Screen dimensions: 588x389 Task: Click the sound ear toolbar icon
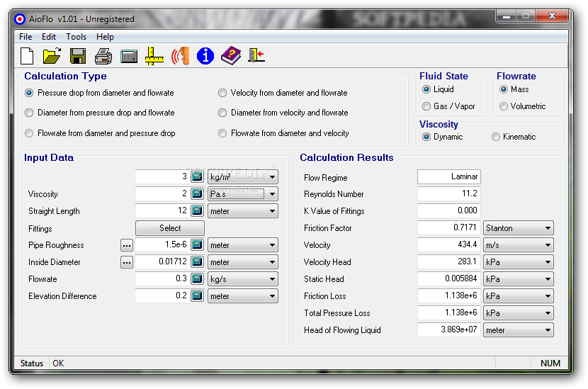[x=180, y=56]
